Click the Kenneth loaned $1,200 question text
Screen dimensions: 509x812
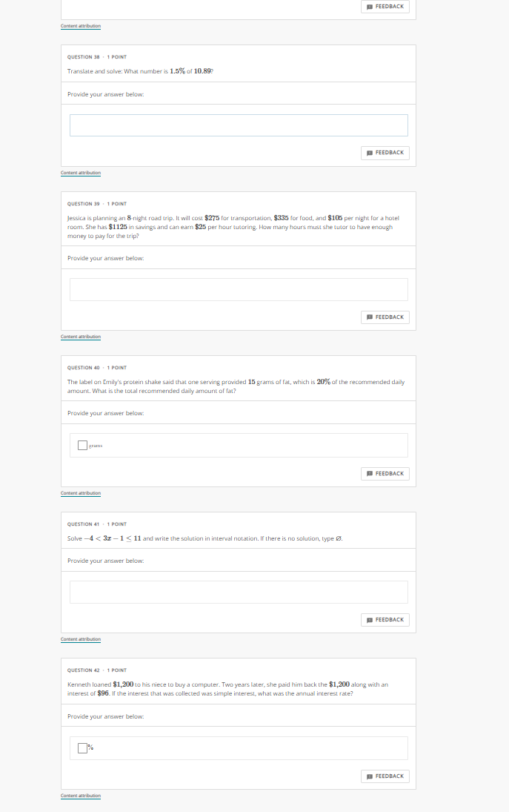coord(227,689)
